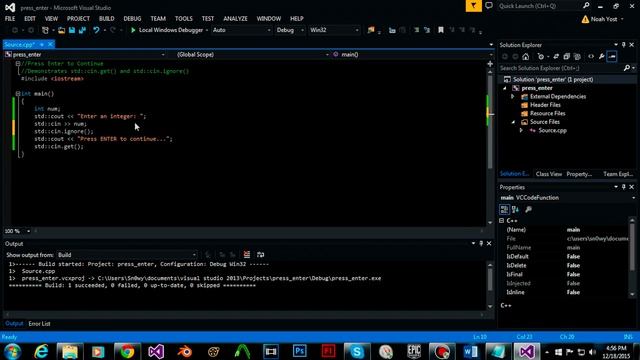640x360 pixels.
Task: Toggle the pin on Source.cpp tab
Action: click(42, 44)
